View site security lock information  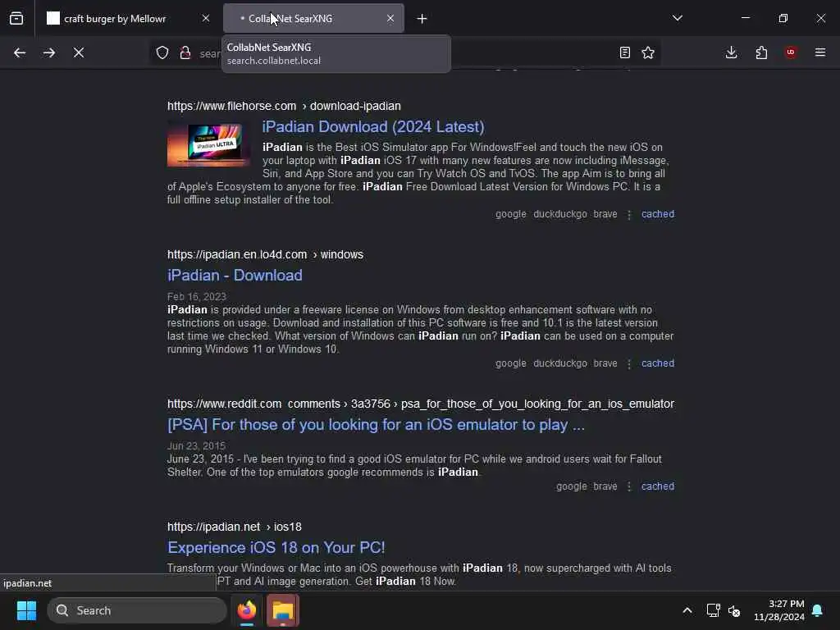click(185, 52)
